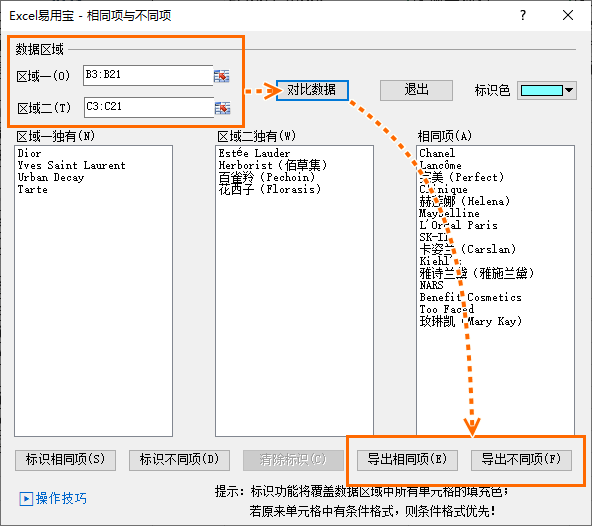Click the 对比数据 button
This screenshot has height=526, width=592.
[312, 90]
